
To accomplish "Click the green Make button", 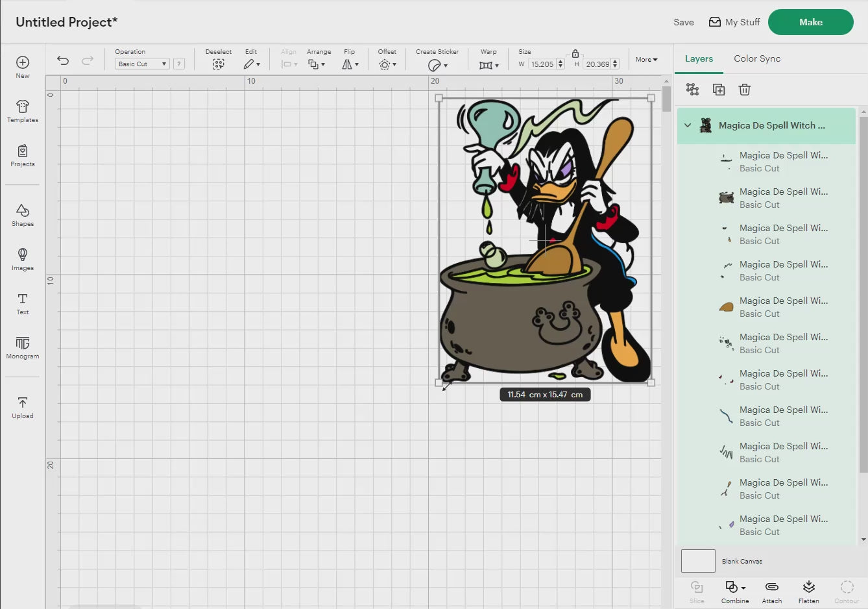I will pos(811,22).
